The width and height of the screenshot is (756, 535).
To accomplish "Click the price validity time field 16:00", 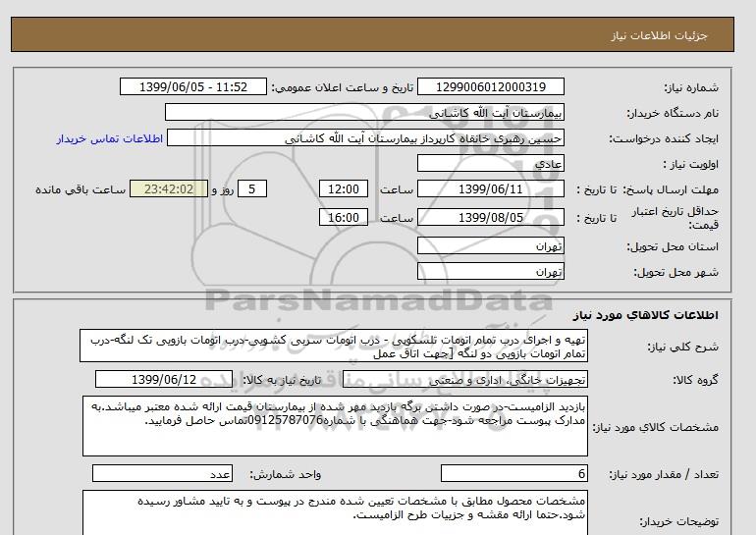I will coord(344,217).
